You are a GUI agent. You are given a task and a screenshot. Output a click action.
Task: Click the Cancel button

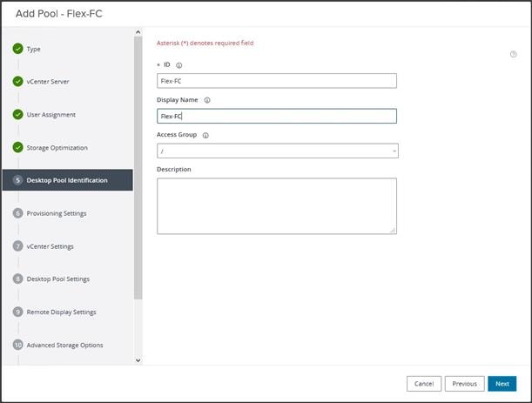pos(424,384)
